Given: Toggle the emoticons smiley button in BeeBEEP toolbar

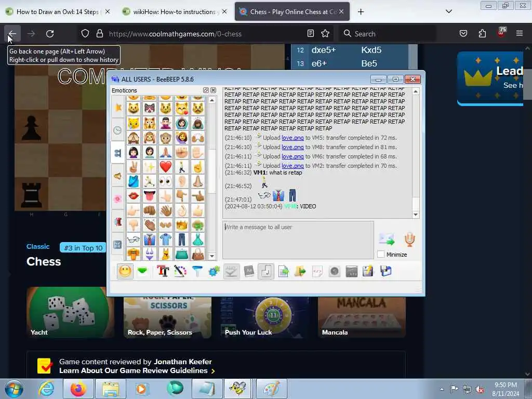Looking at the screenshot, I should pyautogui.click(x=125, y=271).
